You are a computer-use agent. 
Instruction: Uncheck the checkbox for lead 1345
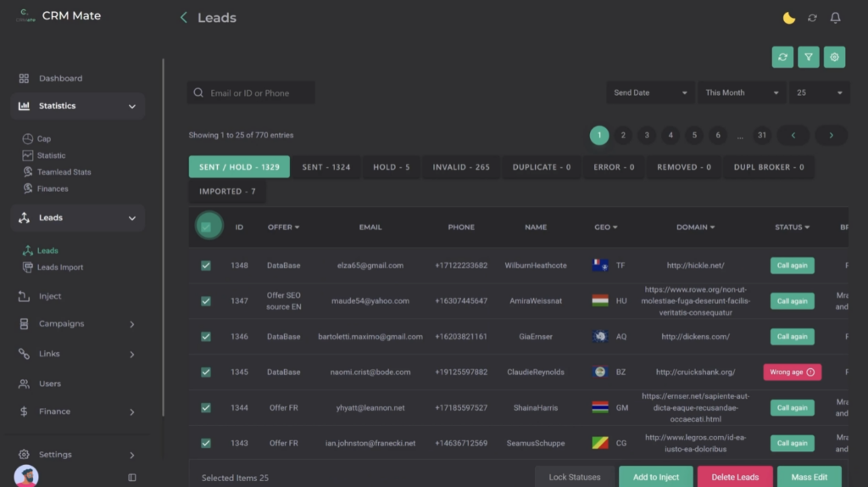pos(206,372)
